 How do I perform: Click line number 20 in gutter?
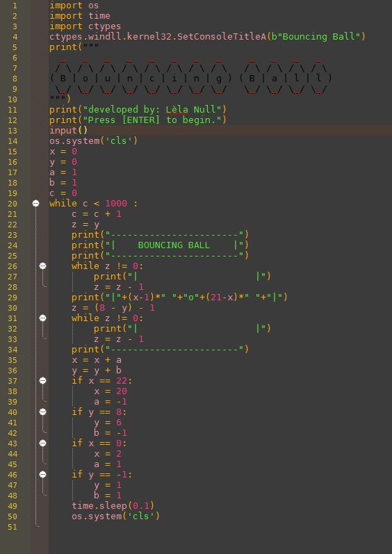click(12, 204)
